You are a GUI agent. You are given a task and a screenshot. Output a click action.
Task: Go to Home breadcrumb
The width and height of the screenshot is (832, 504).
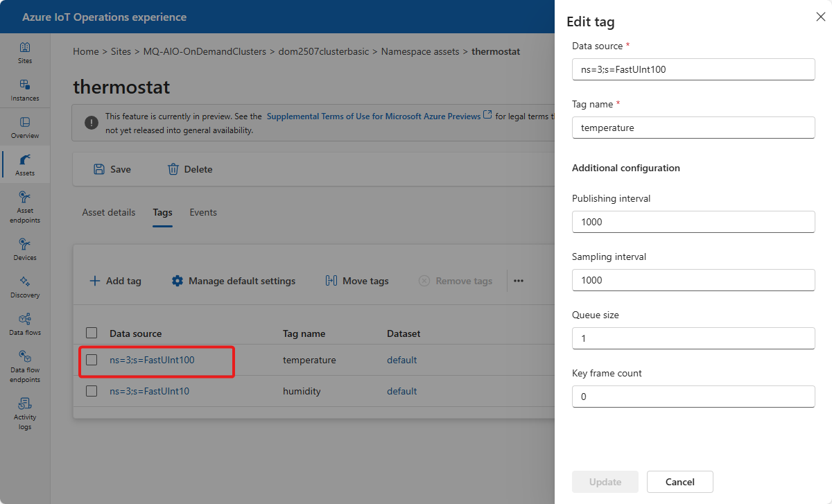(86, 51)
